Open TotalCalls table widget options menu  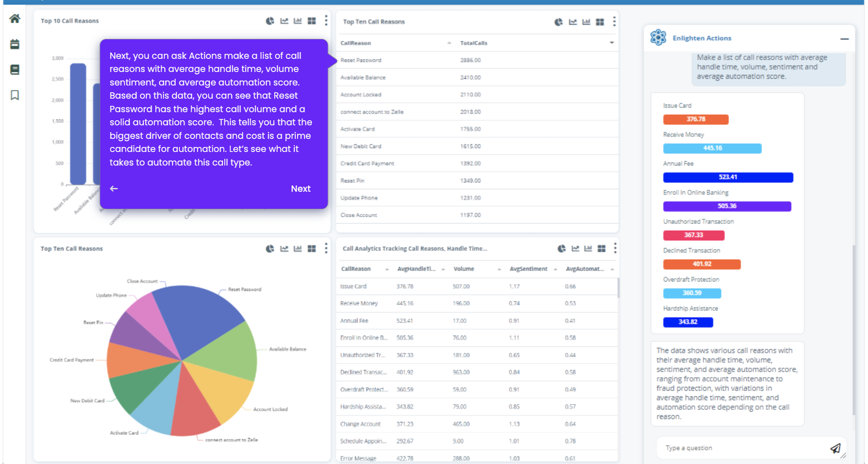[x=614, y=22]
